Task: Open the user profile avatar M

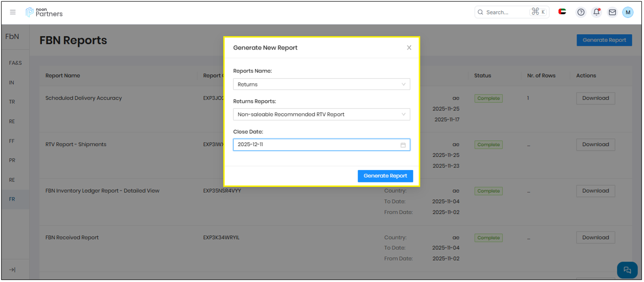Action: 628,12
